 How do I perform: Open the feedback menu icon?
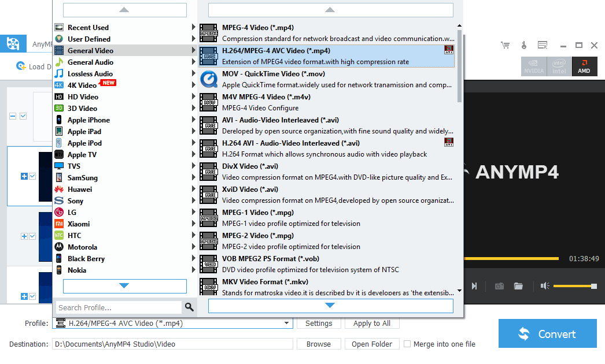point(542,44)
